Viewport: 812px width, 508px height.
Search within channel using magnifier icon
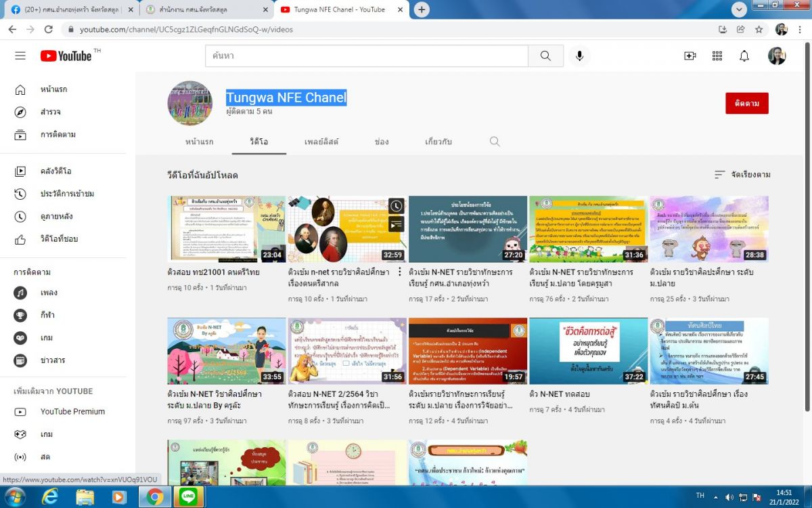click(495, 142)
